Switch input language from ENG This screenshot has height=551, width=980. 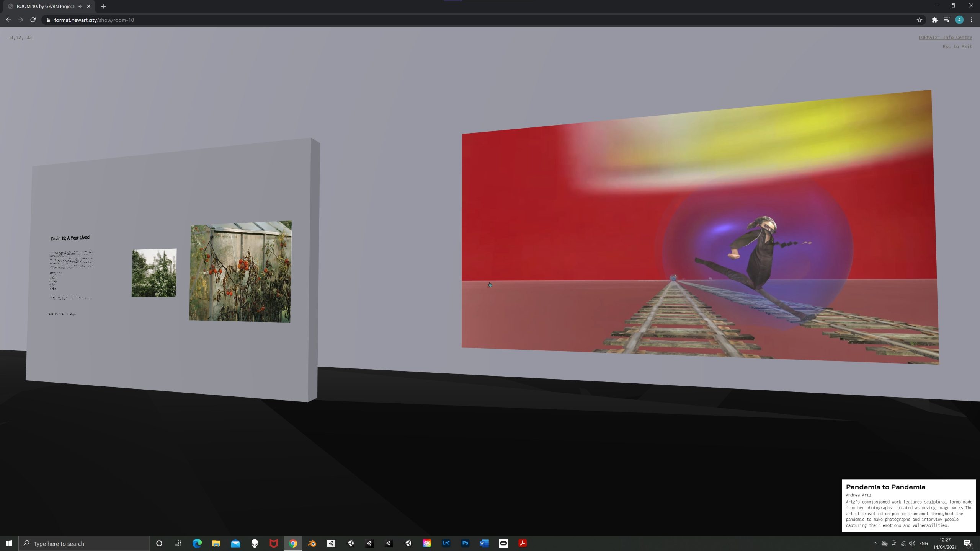pos(923,543)
